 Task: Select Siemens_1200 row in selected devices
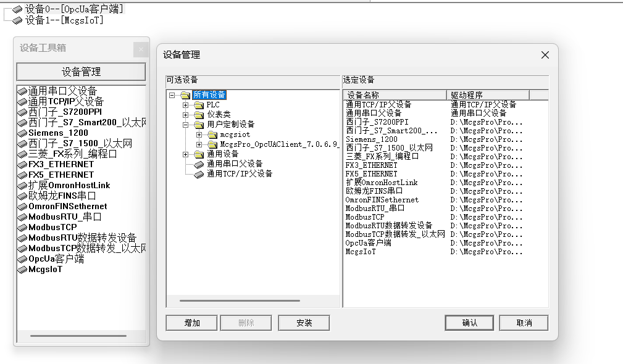(446, 139)
